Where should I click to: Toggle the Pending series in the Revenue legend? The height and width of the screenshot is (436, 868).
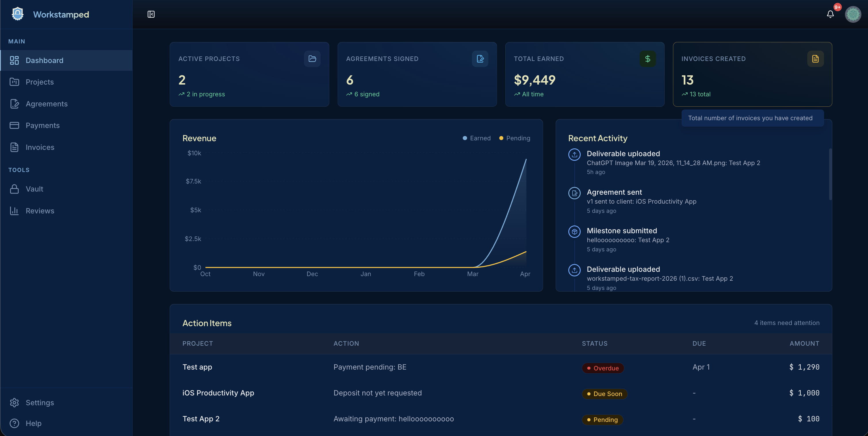[515, 138]
